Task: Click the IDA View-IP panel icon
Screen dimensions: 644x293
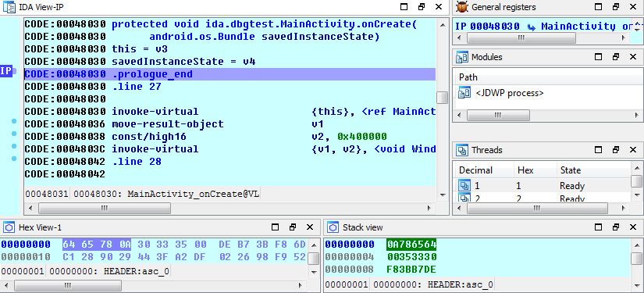Action: point(9,6)
